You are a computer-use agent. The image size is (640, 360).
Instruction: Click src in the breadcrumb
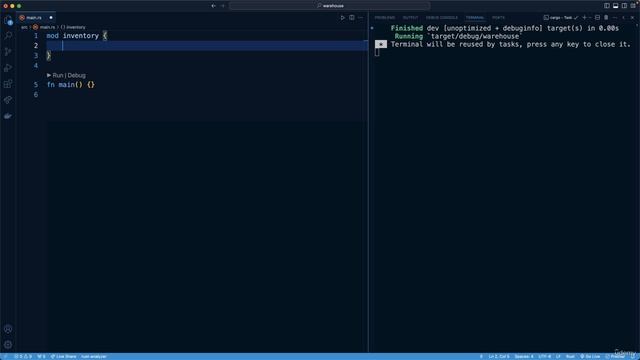tap(24, 27)
